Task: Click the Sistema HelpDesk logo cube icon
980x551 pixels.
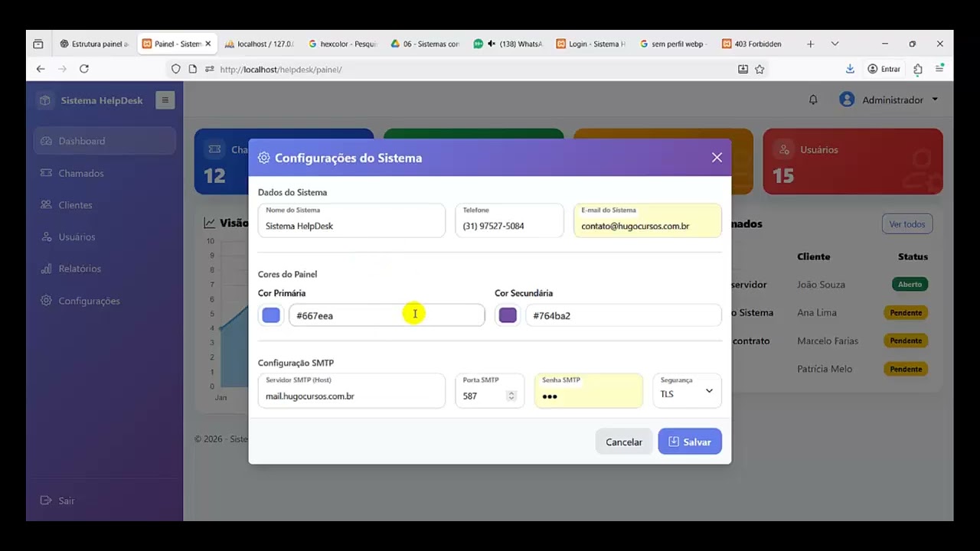Action: pos(45,100)
